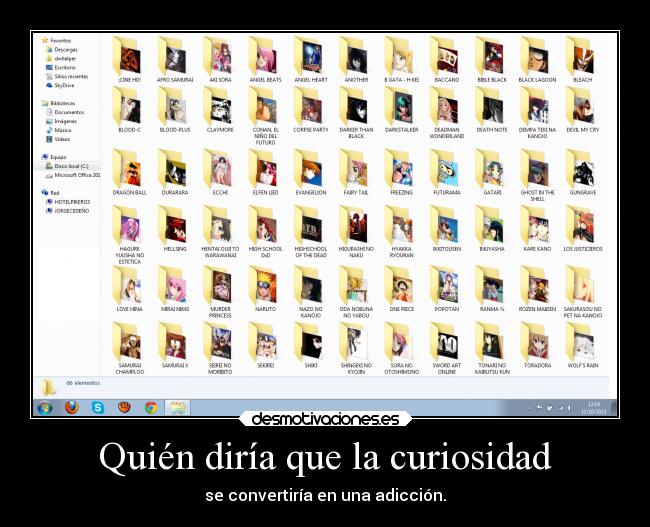
Task: Select the NARUTO folder
Action: click(x=265, y=289)
